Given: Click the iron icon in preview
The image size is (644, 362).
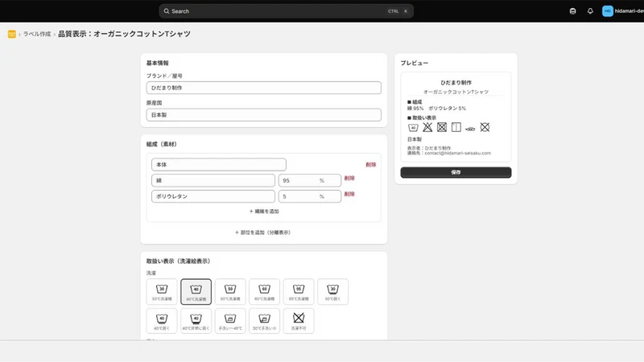Looking at the screenshot, I should (470, 129).
